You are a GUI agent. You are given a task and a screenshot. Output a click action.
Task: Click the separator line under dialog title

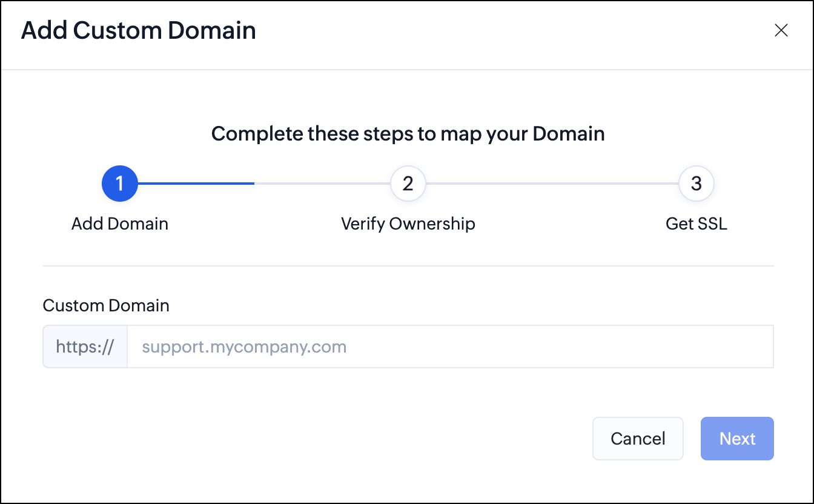pos(407,70)
